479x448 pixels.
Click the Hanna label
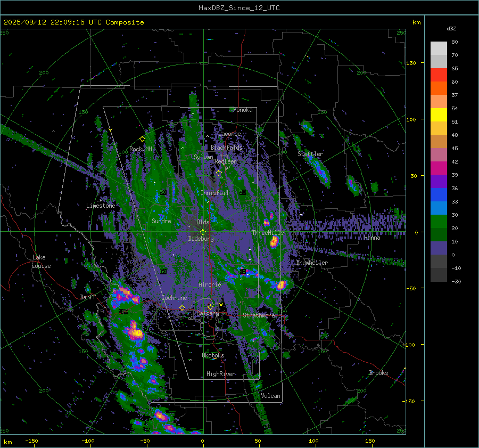pos(372,238)
